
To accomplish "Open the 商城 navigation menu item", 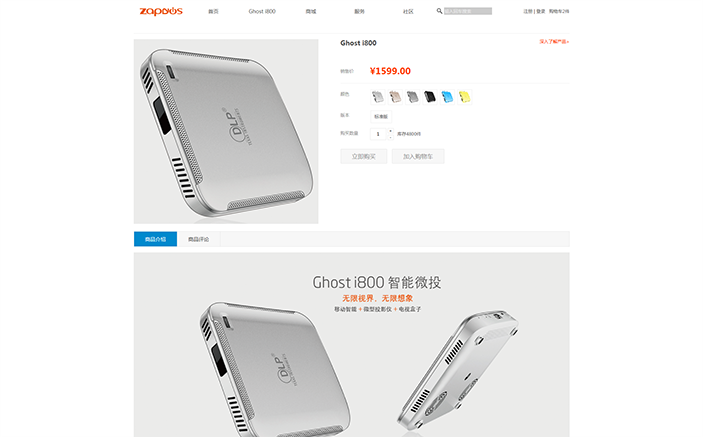I will tap(311, 11).
